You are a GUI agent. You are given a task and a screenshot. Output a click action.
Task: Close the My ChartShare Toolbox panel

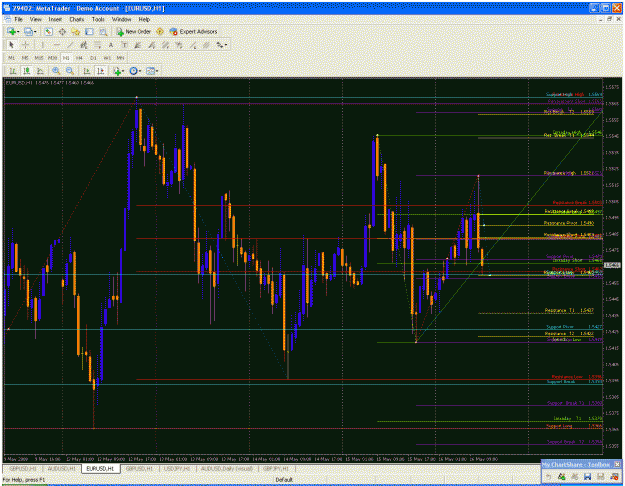[x=617, y=464]
